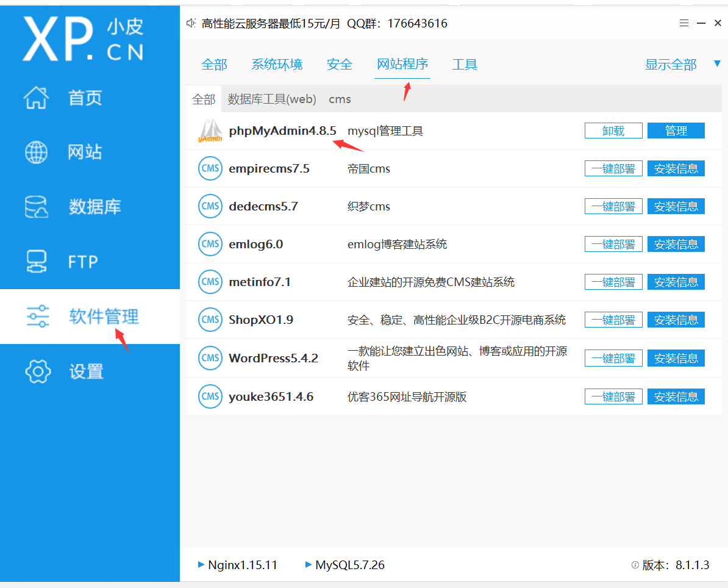The image size is (728, 588).
Task: Select the cms sub-tab
Action: tap(340, 99)
